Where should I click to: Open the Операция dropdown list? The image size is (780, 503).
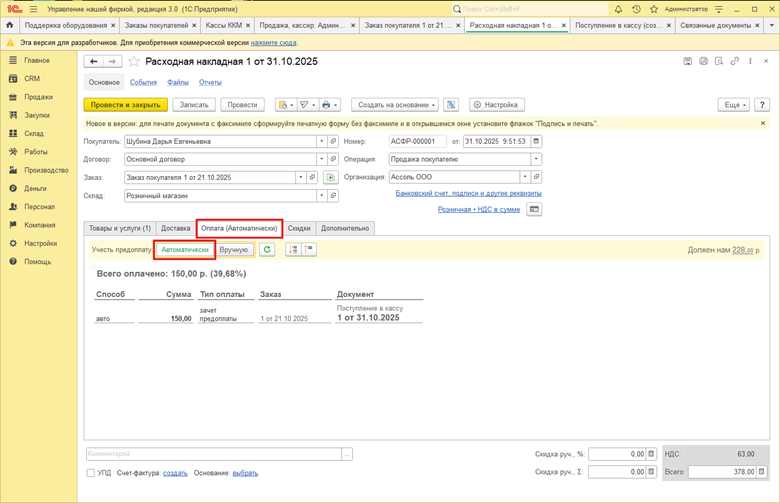536,159
